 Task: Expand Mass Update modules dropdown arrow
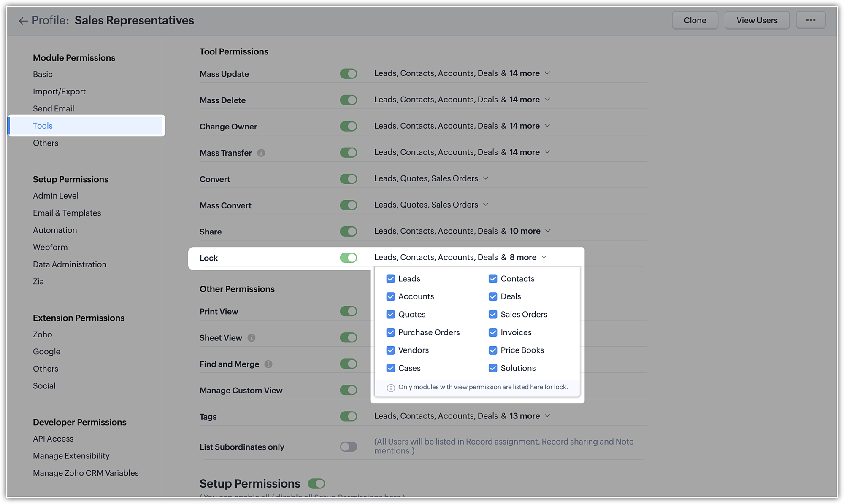tap(547, 73)
